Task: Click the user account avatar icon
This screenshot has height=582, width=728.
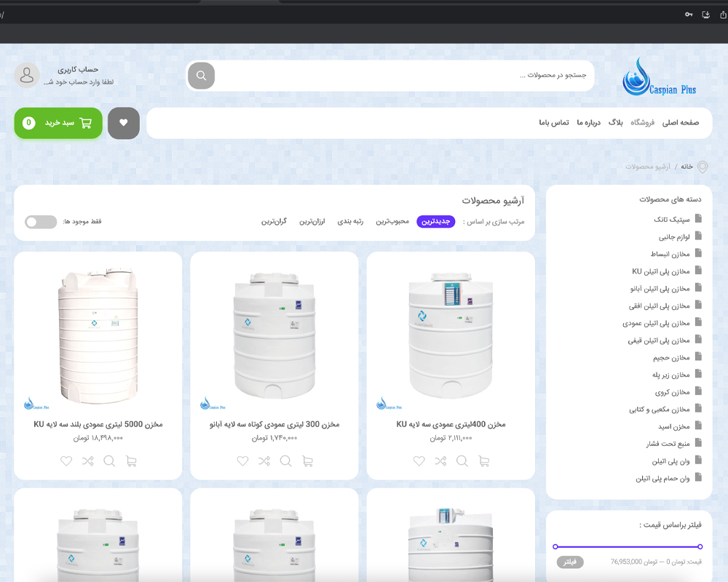Action: pos(27,76)
